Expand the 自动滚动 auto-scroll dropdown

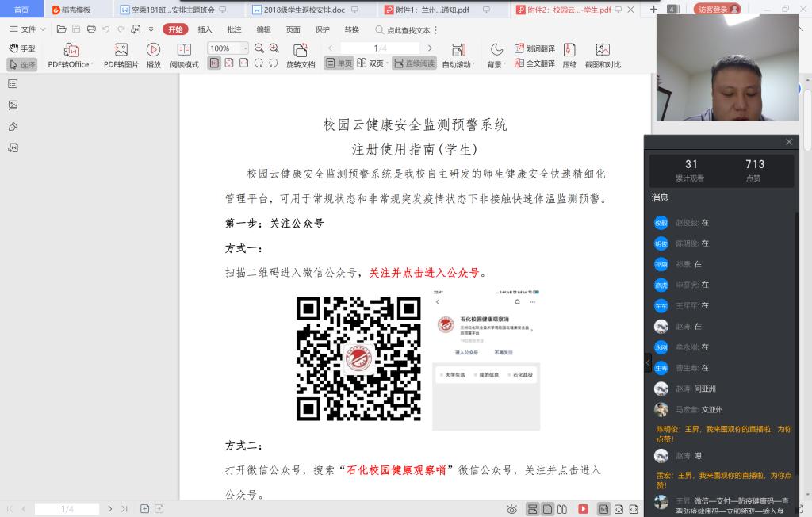point(458,63)
